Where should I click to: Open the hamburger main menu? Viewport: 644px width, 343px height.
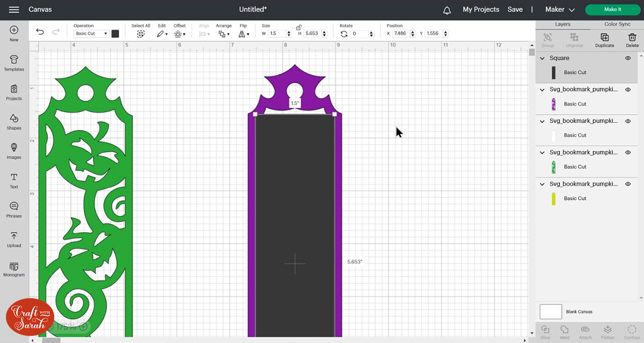tap(14, 10)
